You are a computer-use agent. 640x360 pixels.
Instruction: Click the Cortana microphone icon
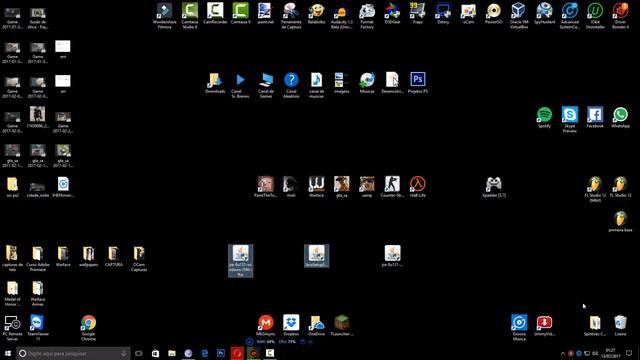pos(124,353)
